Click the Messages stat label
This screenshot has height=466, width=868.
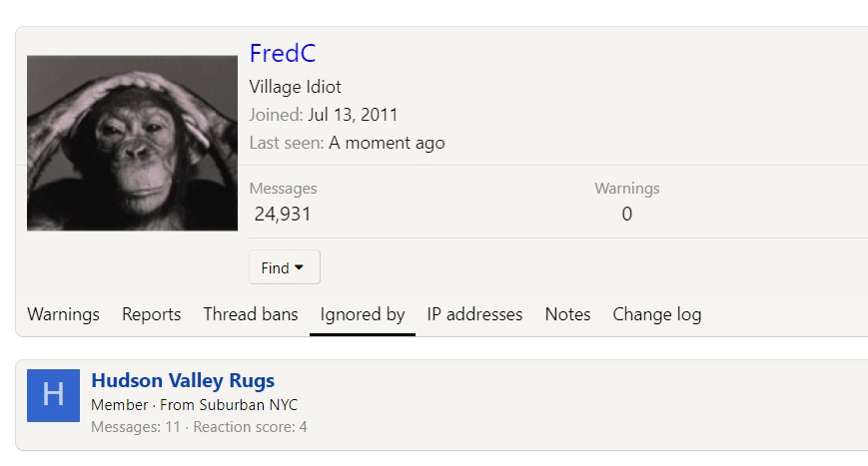(283, 189)
